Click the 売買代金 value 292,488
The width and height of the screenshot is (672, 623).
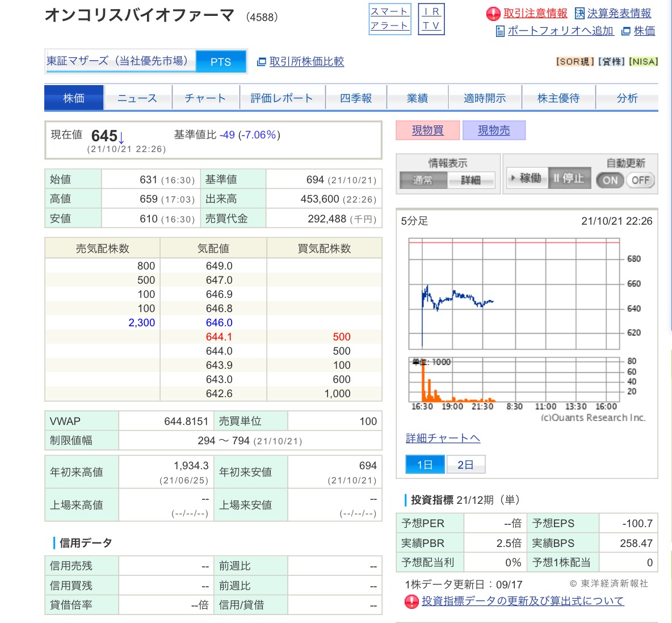(x=327, y=219)
